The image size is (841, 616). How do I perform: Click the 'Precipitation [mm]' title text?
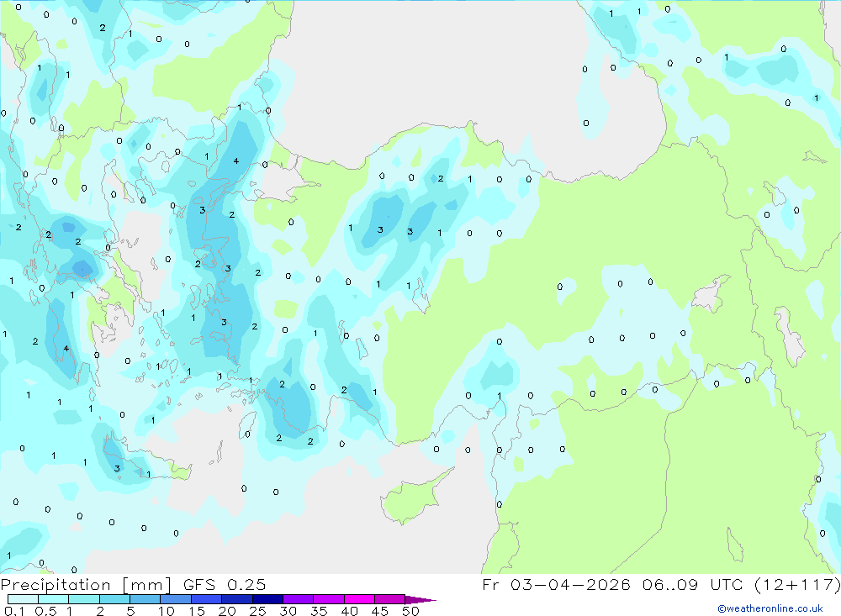(86, 585)
